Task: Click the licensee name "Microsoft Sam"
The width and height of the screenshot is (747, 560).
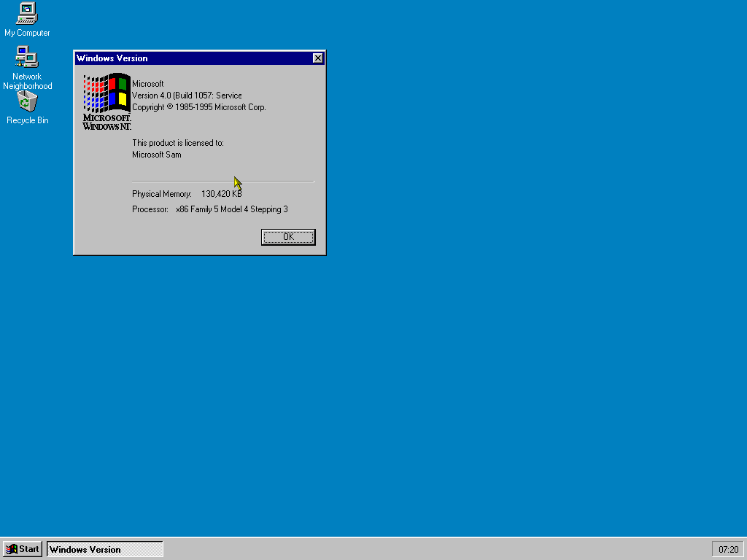Action: [156, 155]
